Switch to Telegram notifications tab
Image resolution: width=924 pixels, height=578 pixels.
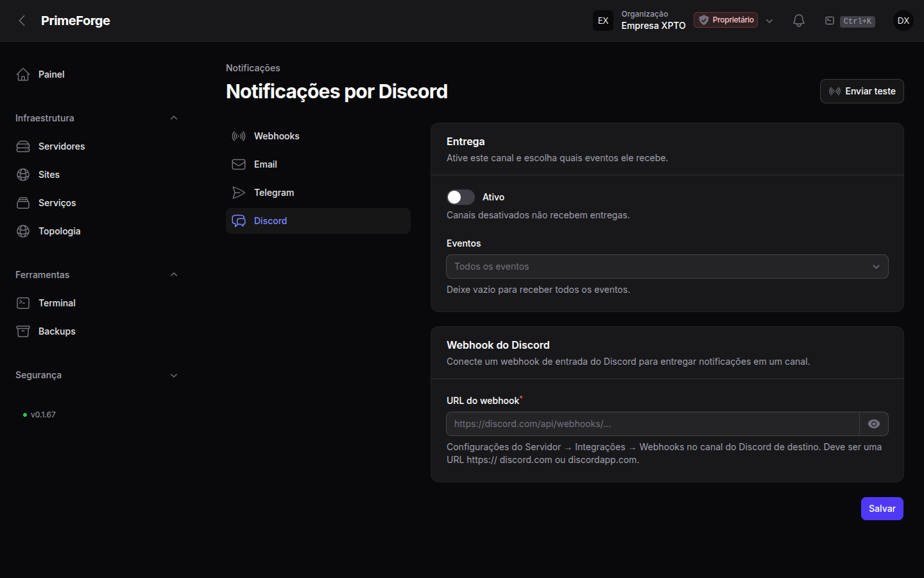(318, 193)
